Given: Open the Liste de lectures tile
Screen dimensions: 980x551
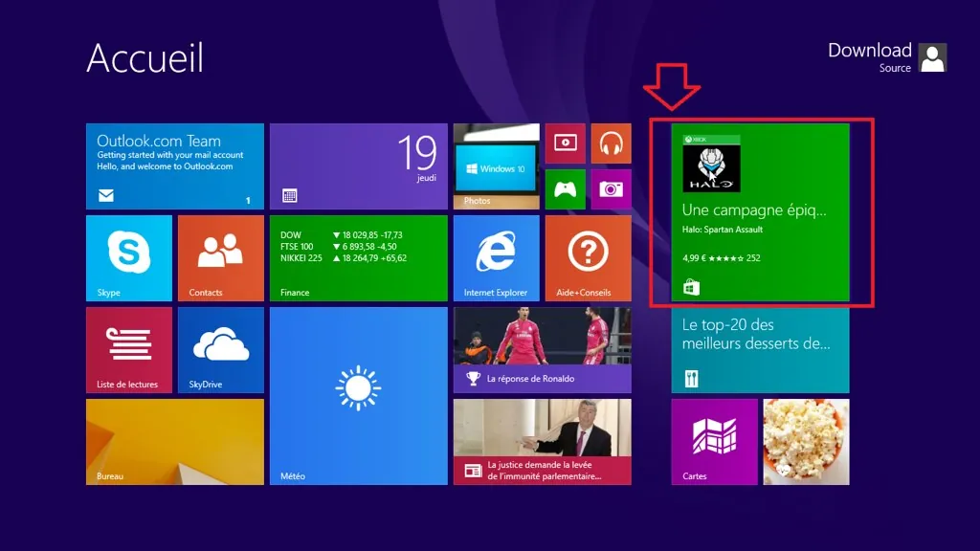Looking at the screenshot, I should pos(129,350).
